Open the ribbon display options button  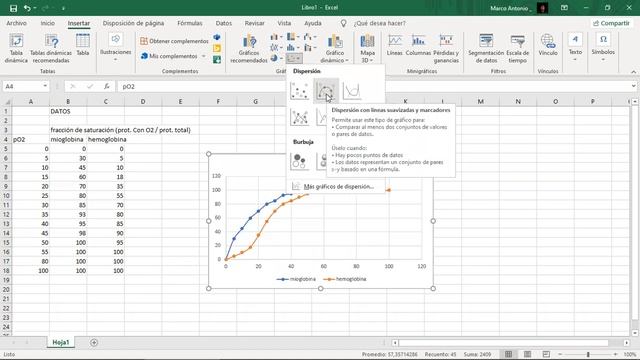point(564,8)
